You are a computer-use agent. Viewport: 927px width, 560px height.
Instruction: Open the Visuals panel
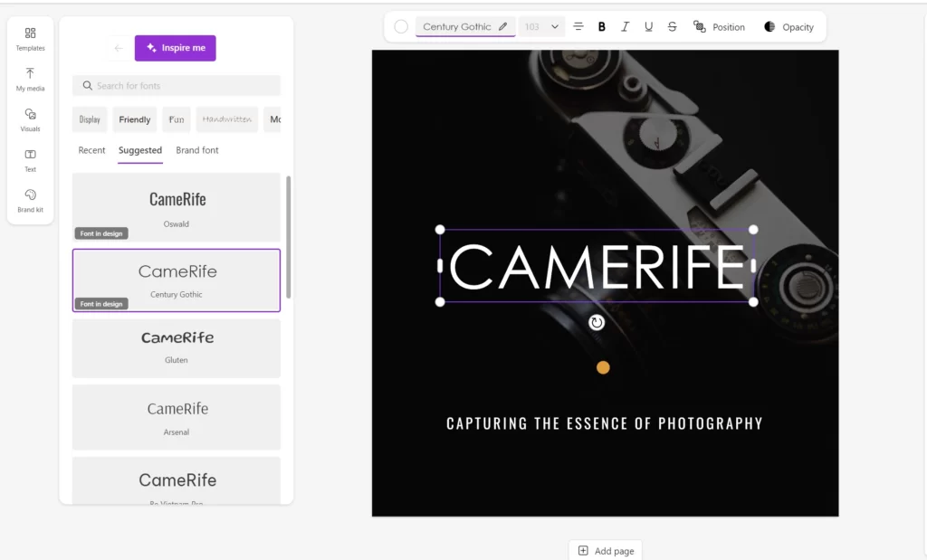[x=30, y=120]
